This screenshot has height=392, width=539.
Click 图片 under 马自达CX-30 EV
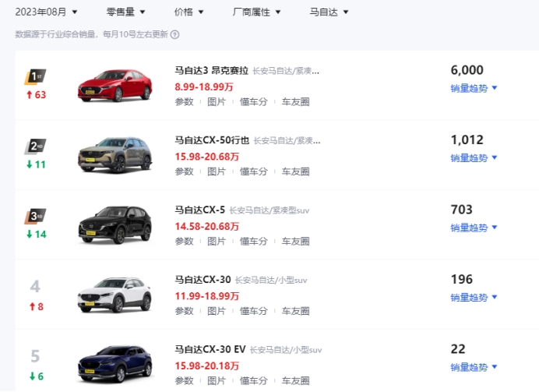coord(217,381)
